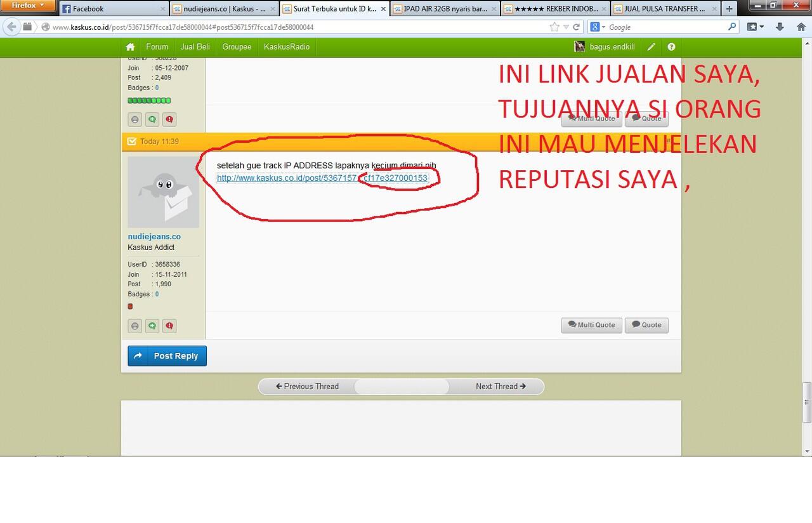This screenshot has width=812, height=523.
Task: Go to Previous Thread
Action: (x=307, y=387)
